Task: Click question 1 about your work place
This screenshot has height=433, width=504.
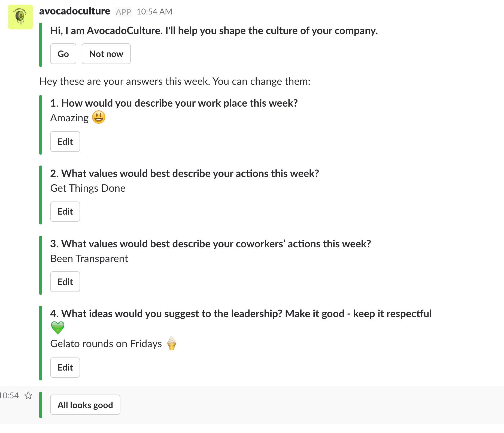Action: [174, 103]
